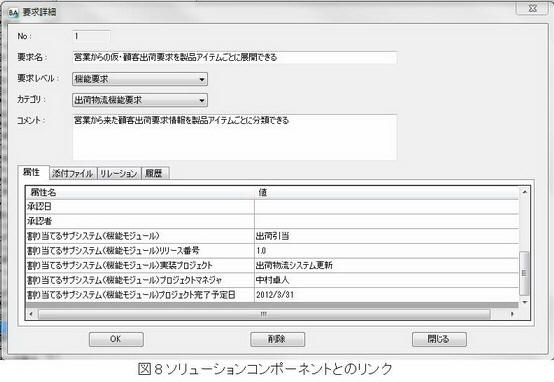Open the カテゴリ dropdown

[140, 100]
